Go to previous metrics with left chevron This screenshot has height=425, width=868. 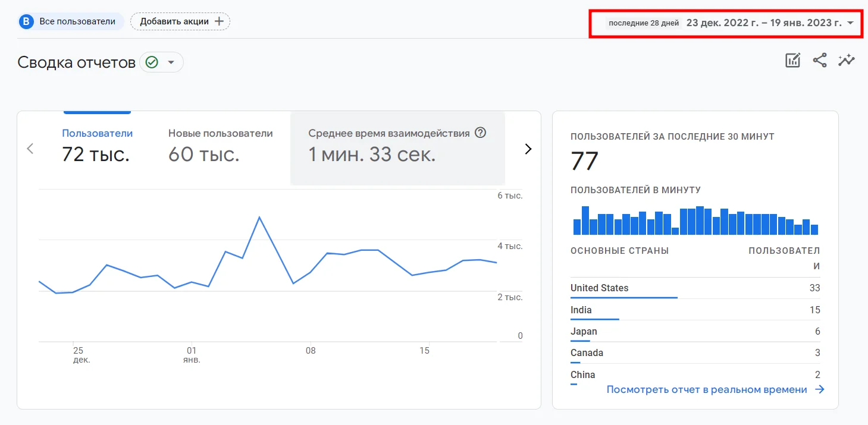30,149
